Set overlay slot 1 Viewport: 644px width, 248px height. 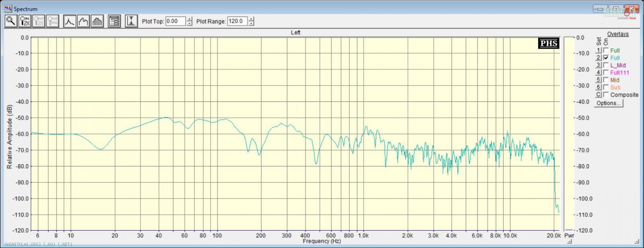coord(599,50)
